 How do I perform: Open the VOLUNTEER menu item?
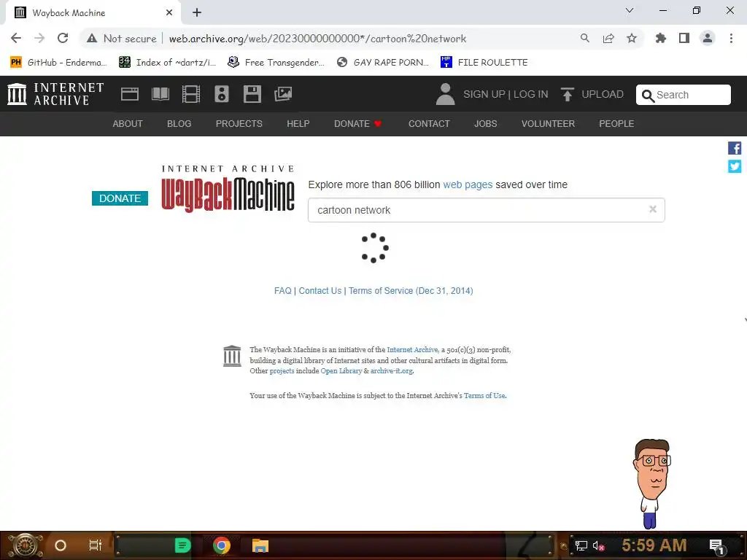pyautogui.click(x=548, y=124)
